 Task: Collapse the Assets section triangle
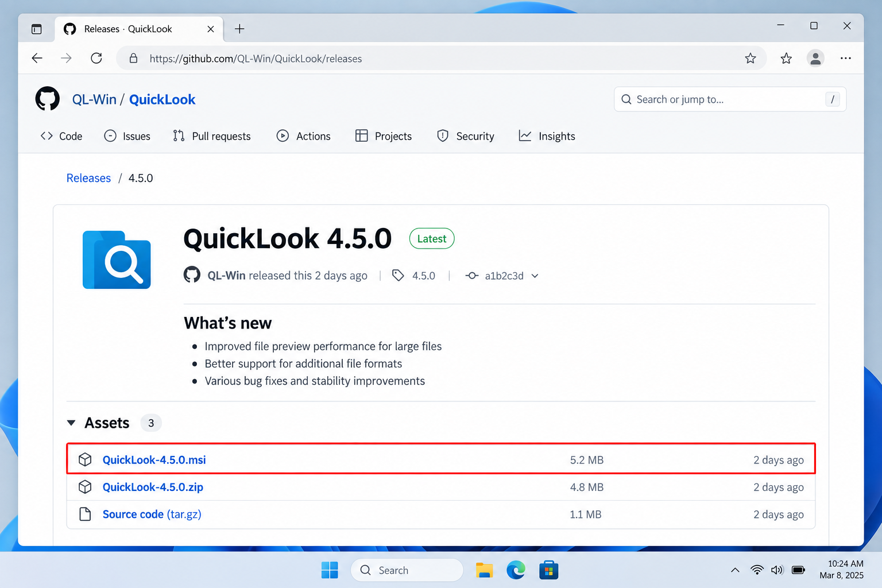pyautogui.click(x=71, y=423)
